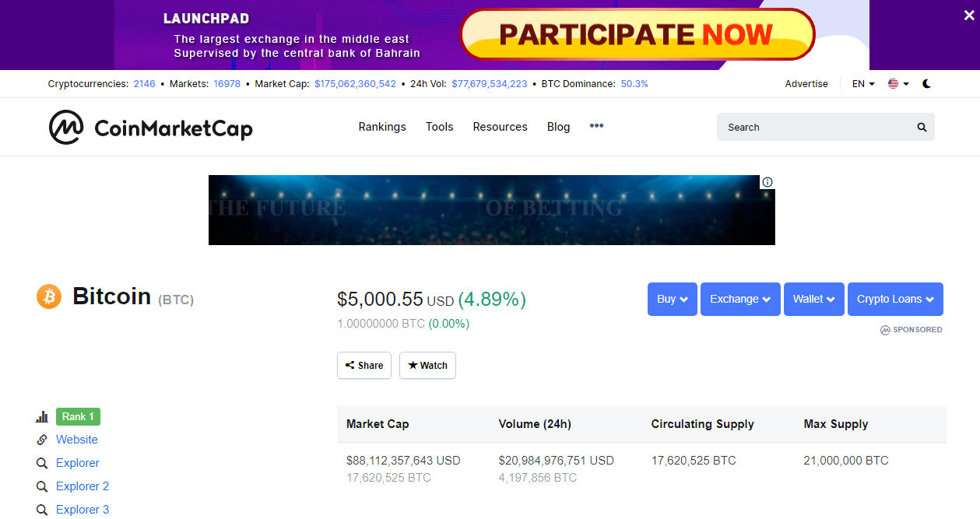Click the $88,112,357,643 USD value
Screen dimensions: 980x519
403,461
